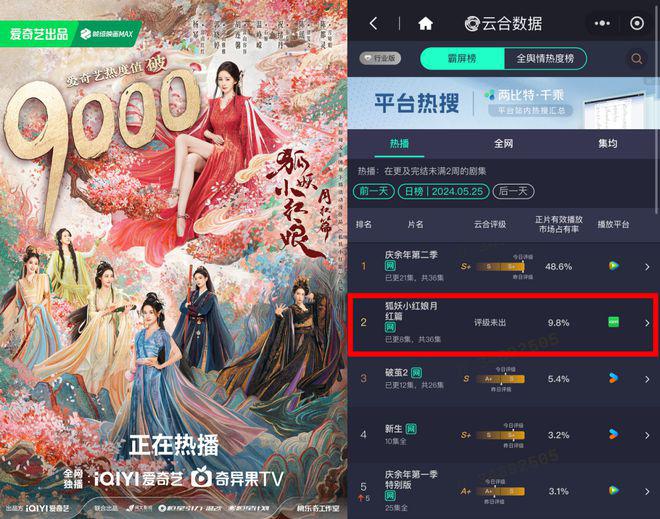660x519 pixels.
Task: Click Tencent Video icon for 庆余年第二季
Action: click(x=613, y=266)
